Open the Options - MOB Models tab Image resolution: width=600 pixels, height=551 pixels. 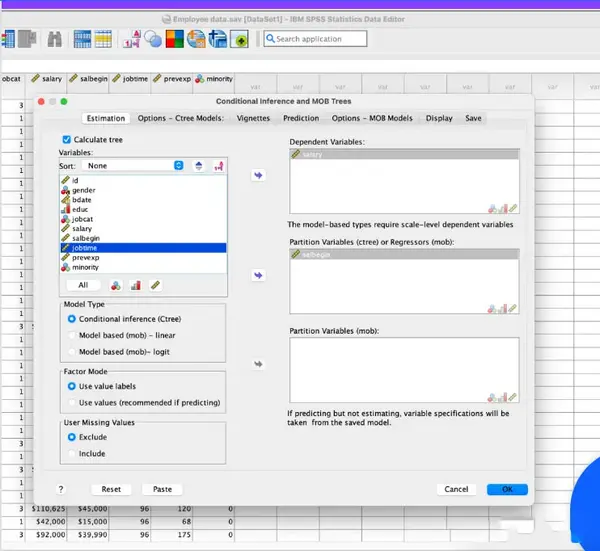(372, 118)
